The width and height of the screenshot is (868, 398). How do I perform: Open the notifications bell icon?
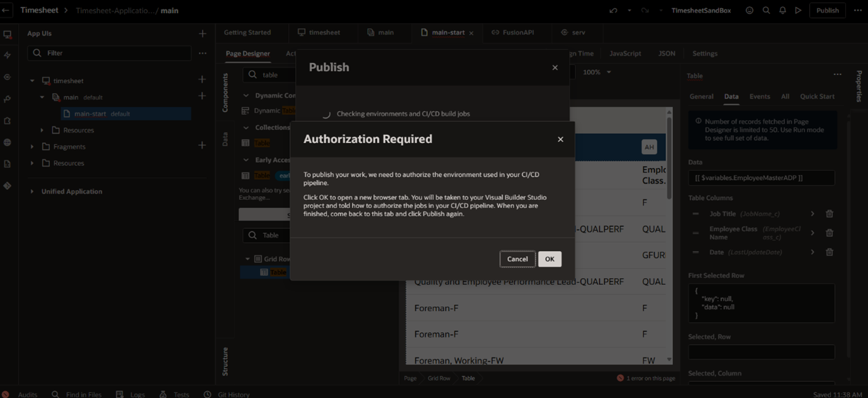point(782,11)
